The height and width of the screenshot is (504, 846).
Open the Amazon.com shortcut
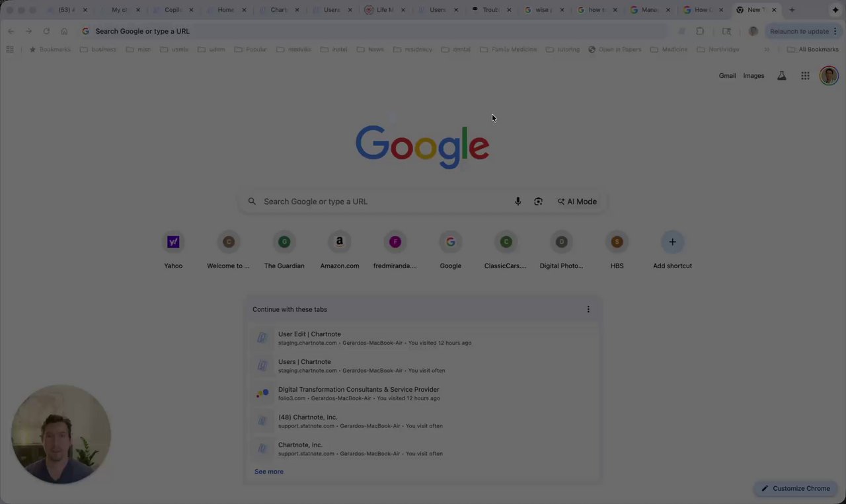(340, 250)
